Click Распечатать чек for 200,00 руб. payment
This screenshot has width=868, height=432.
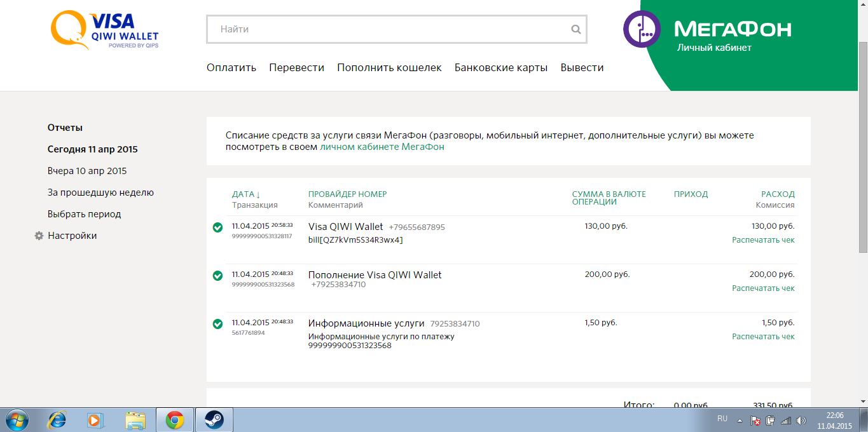[763, 288]
